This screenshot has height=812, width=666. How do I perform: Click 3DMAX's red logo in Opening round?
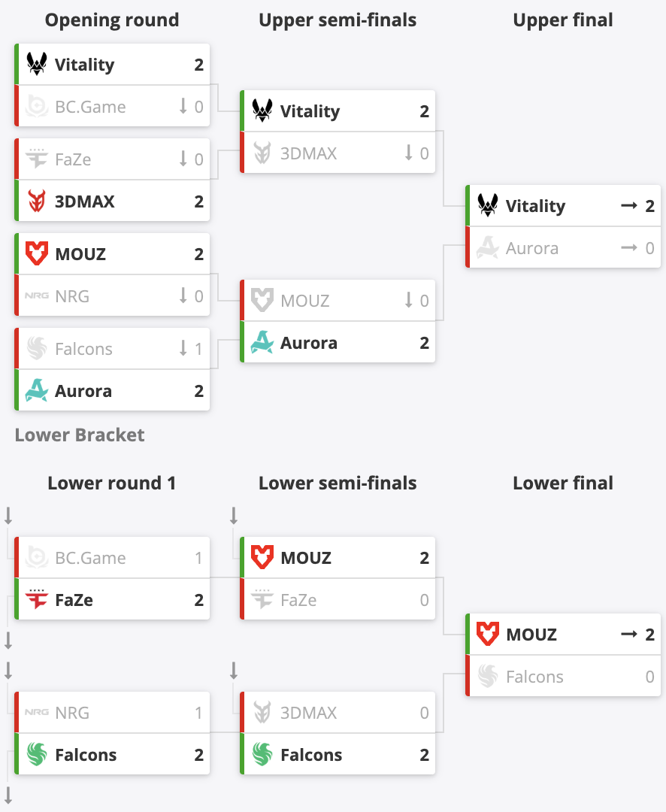37,201
